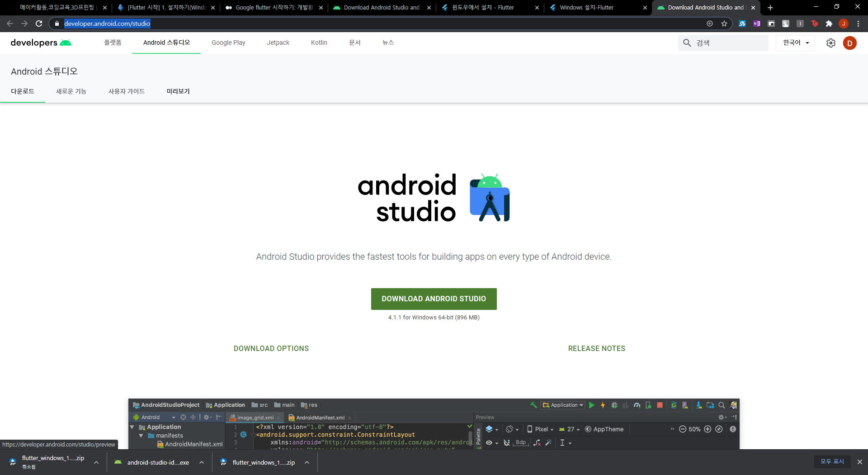Switch to the 사용자 가이드 sub-tab
This screenshot has width=868, height=475.
tap(127, 91)
